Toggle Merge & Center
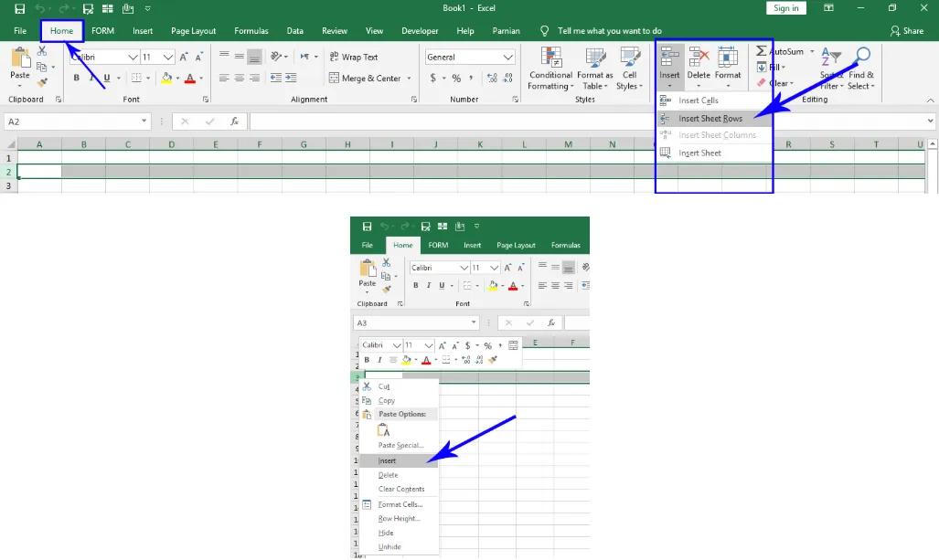Viewport: 939px width, 560px height. click(x=369, y=79)
